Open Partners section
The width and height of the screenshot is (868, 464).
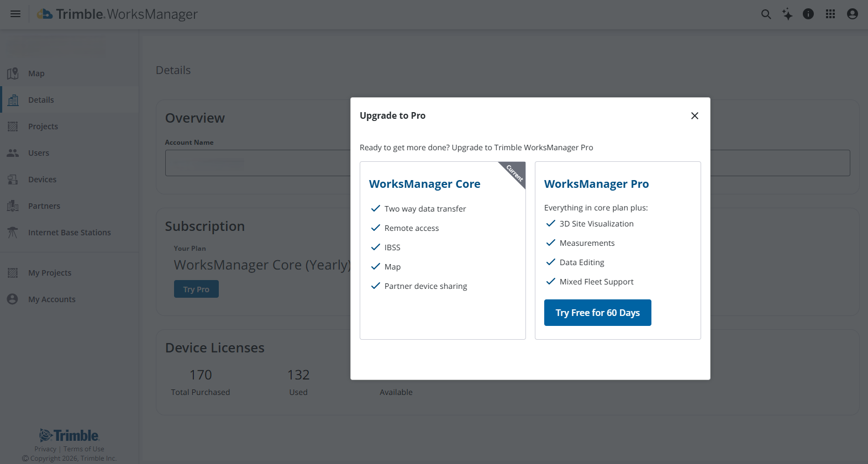point(44,206)
